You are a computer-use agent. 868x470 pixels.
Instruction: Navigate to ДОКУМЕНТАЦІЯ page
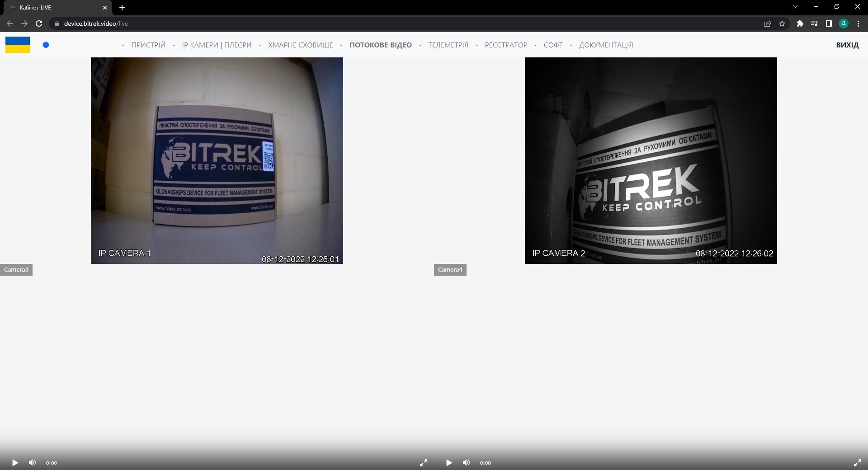(606, 45)
